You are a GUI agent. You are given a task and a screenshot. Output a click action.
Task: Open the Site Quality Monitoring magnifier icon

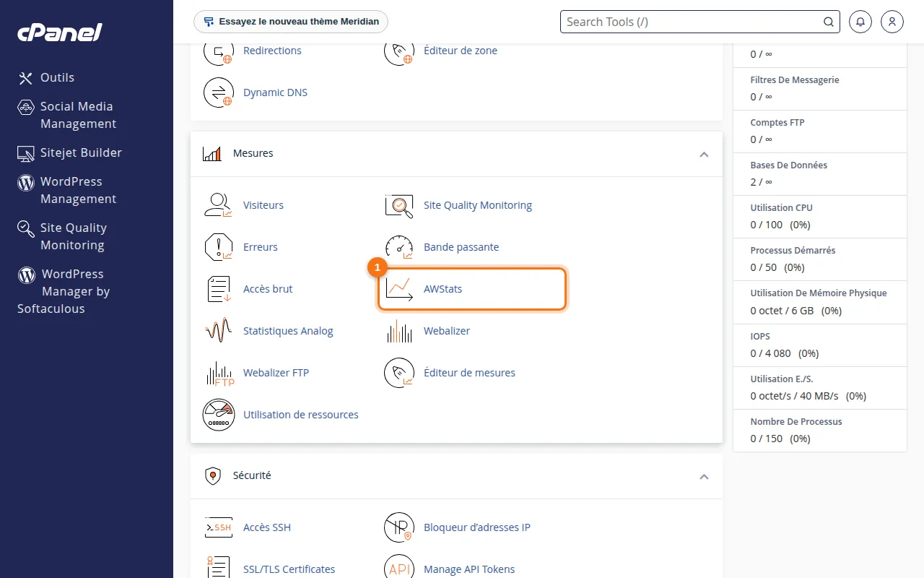[x=398, y=205]
